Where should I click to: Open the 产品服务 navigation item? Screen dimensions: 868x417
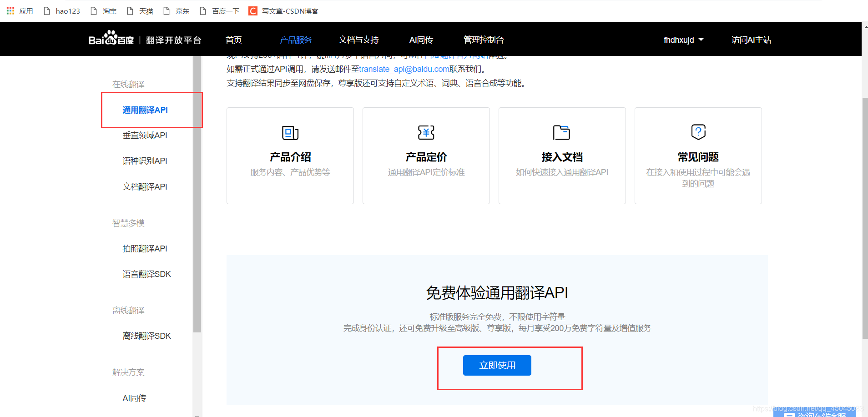click(x=296, y=40)
